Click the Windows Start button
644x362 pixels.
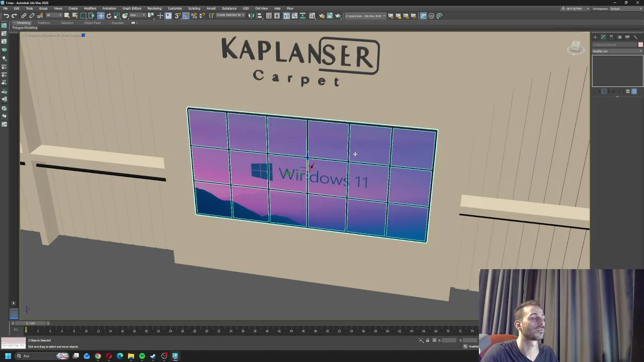[x=8, y=356]
